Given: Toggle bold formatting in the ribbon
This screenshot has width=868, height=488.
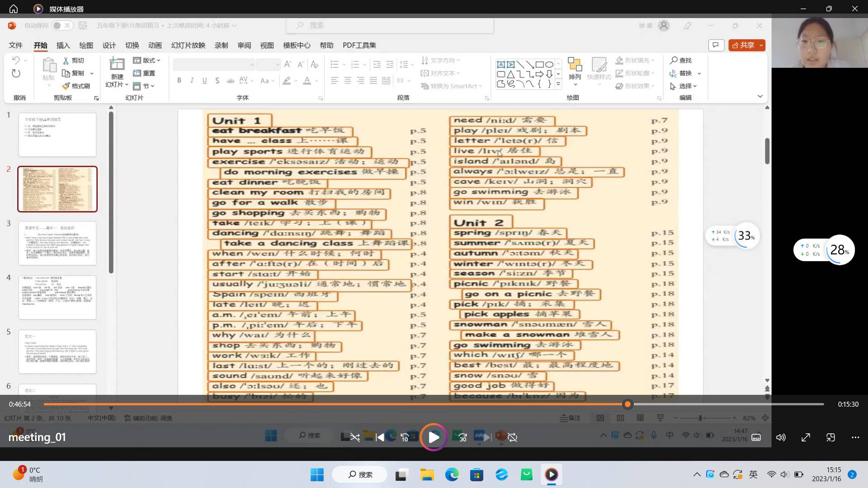Looking at the screenshot, I should coord(179,80).
